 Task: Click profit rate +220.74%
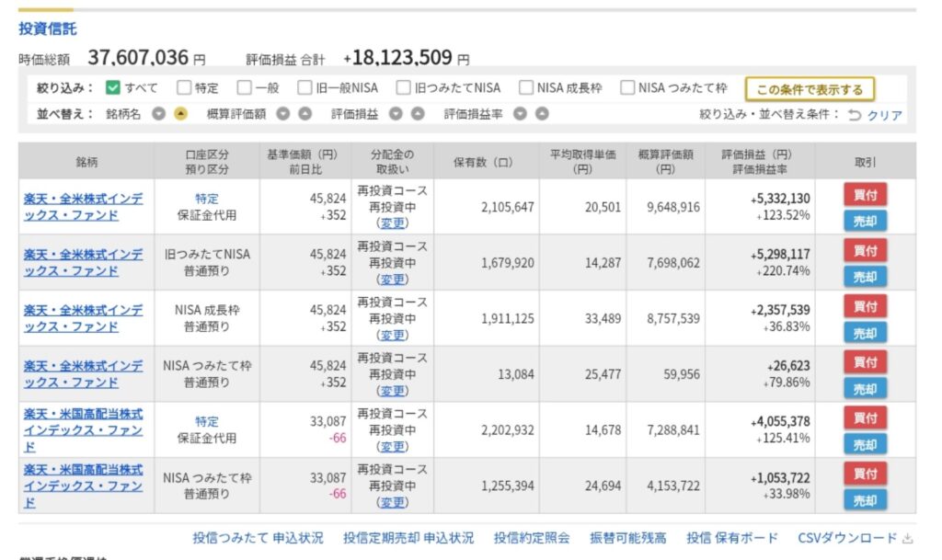784,270
